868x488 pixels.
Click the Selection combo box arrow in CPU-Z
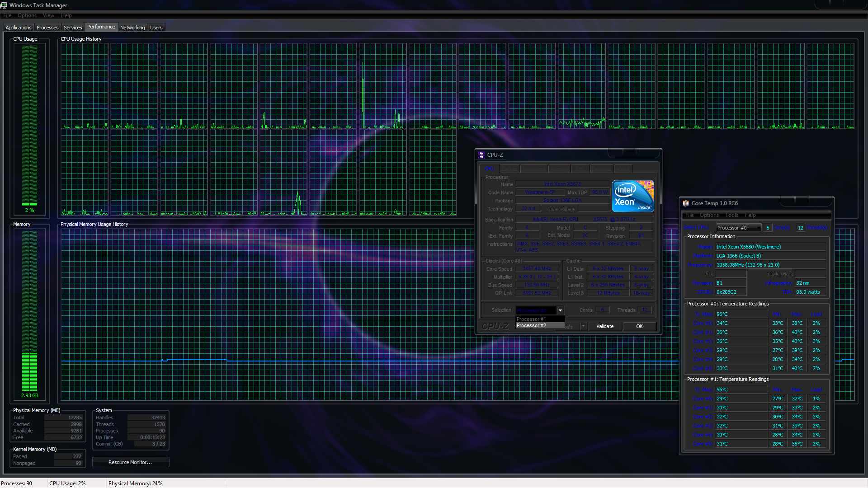tap(560, 310)
